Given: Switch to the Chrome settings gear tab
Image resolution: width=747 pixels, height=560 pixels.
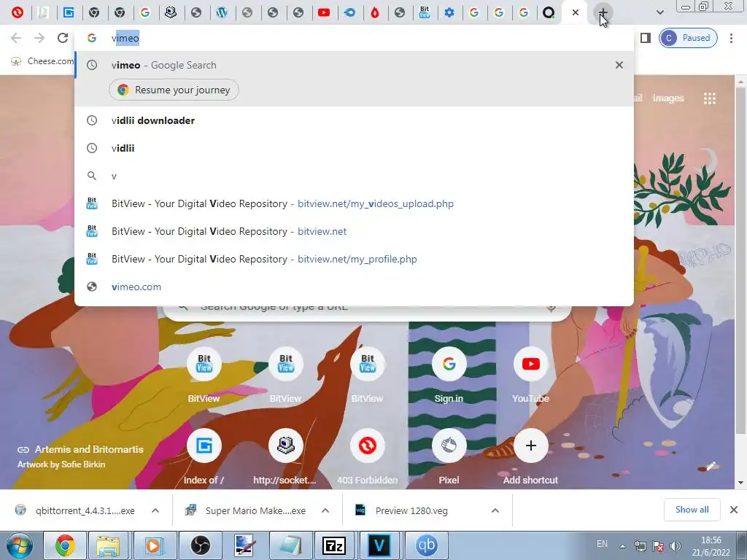Looking at the screenshot, I should [x=449, y=13].
